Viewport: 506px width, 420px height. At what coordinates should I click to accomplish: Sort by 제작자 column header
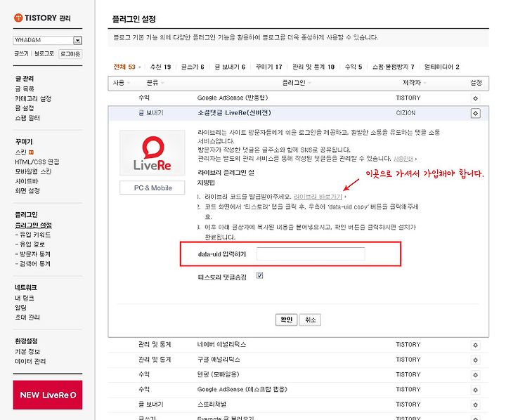pyautogui.click(x=415, y=83)
